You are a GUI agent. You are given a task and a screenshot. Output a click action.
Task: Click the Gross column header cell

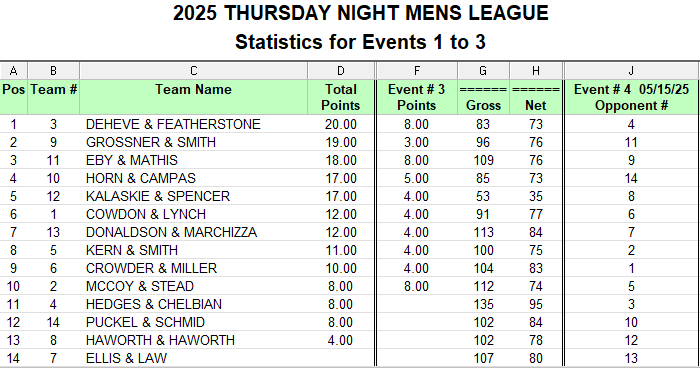tap(483, 97)
